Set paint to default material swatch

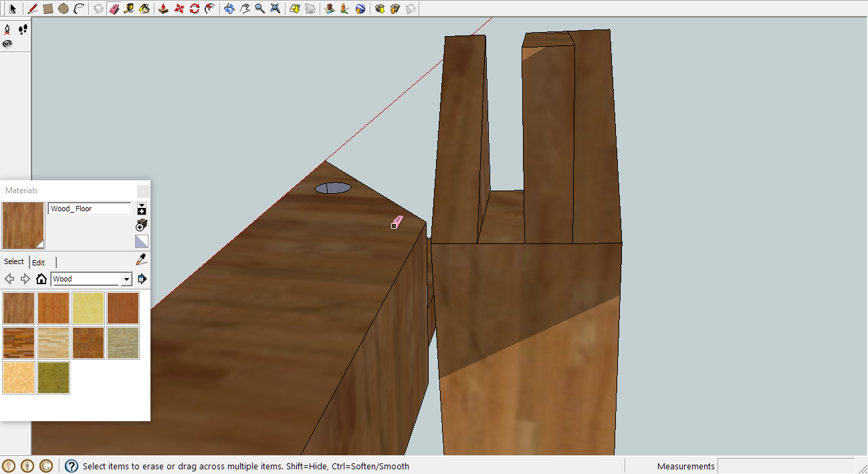pyautogui.click(x=142, y=241)
